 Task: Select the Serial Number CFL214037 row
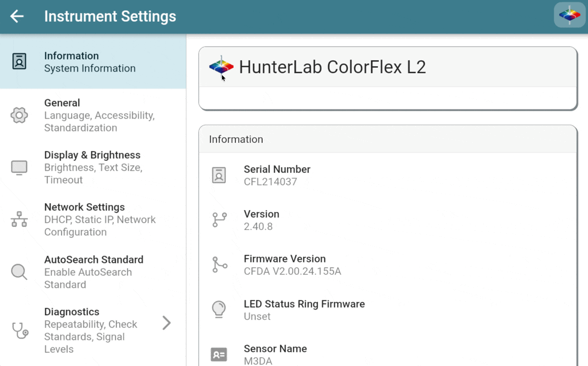coord(387,175)
